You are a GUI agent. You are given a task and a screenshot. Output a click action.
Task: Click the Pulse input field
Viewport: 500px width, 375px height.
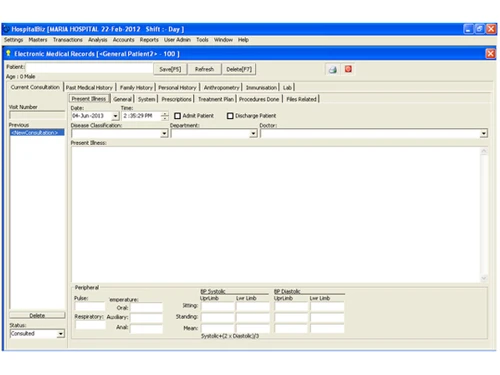click(89, 306)
